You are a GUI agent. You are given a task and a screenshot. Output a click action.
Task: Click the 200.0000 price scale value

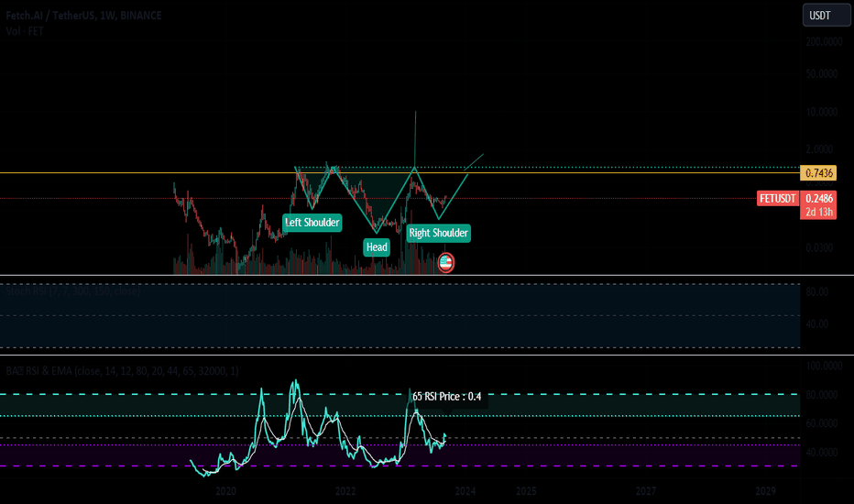click(x=824, y=42)
